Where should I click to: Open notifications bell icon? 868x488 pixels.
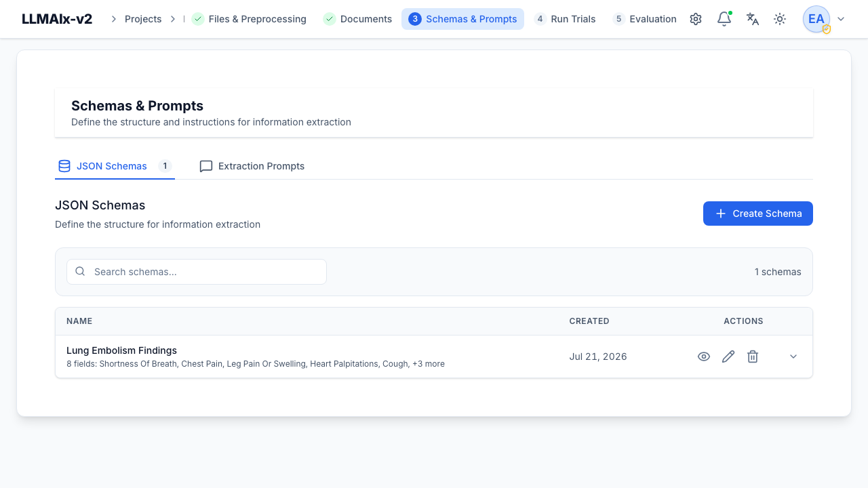[x=724, y=19]
